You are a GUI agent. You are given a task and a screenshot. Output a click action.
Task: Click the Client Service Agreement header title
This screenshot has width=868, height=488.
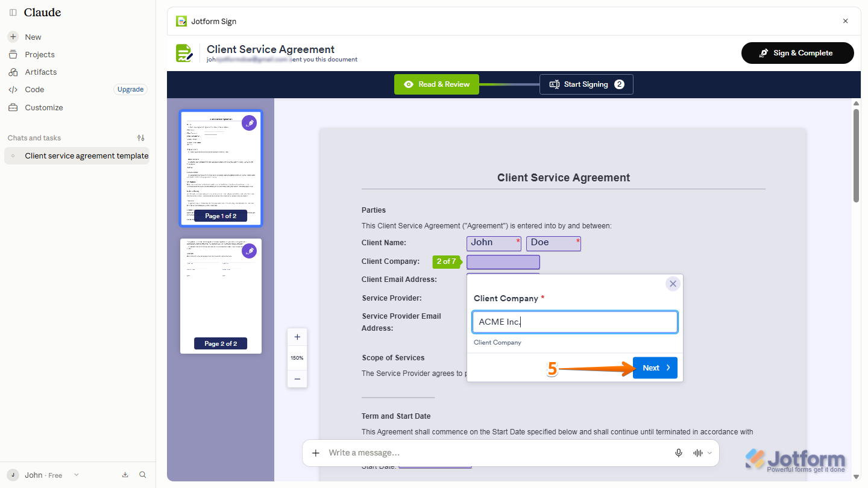[x=271, y=49]
